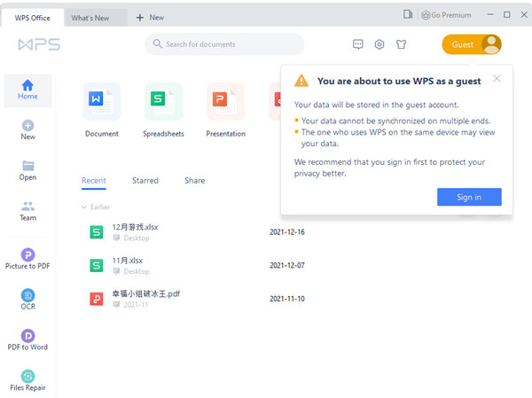
Task: Switch to the WPS Office tab
Action: tap(32, 18)
